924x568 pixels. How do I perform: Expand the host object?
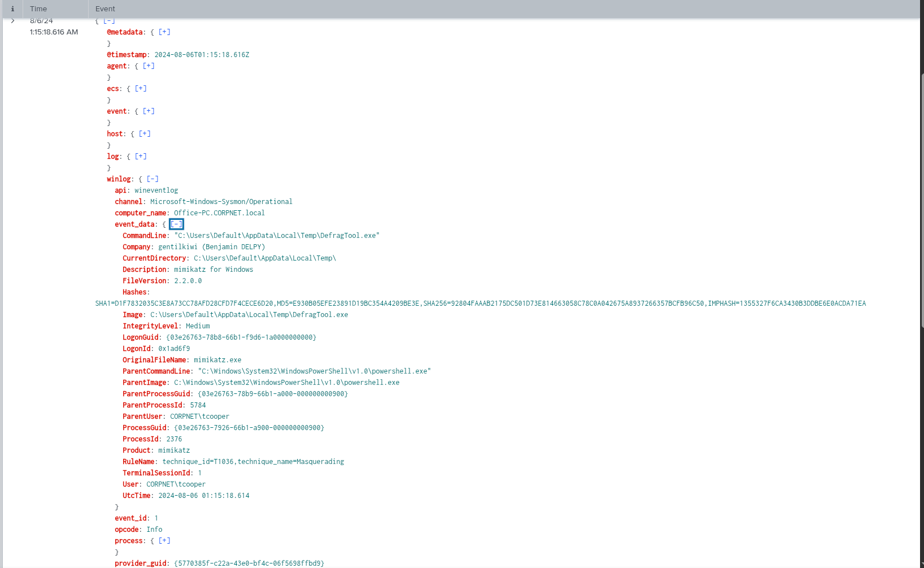(x=145, y=134)
